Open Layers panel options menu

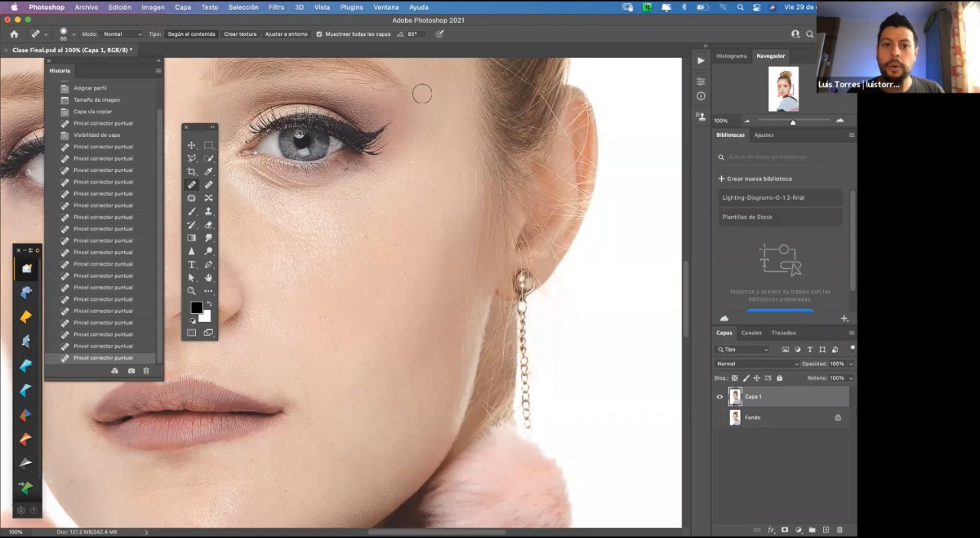coord(851,333)
